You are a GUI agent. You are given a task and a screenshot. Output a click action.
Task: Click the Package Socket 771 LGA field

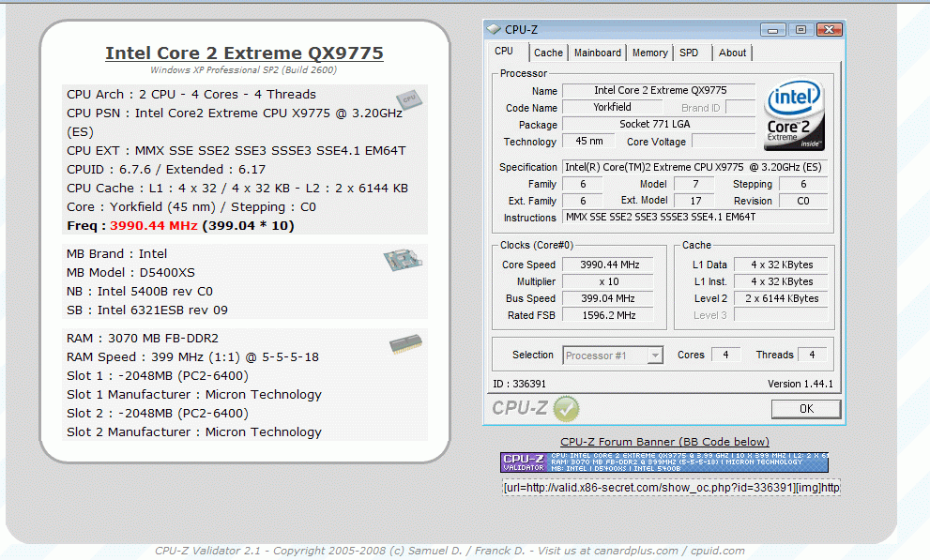(x=659, y=125)
